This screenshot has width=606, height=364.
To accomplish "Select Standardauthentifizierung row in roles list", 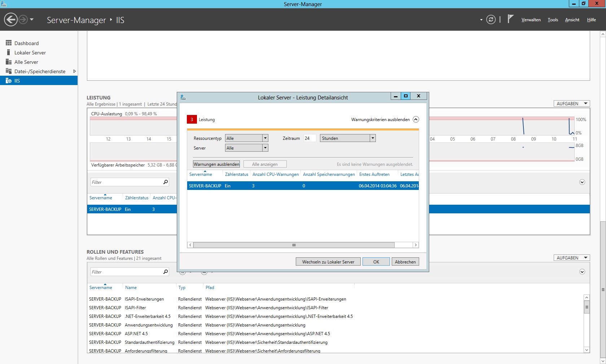I will (335, 342).
